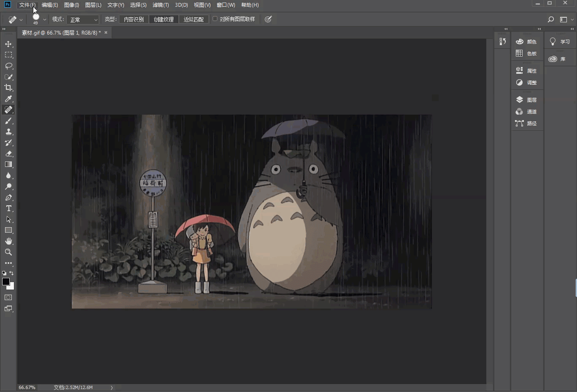
Task: Open the brush size preset picker
Action: [44, 19]
